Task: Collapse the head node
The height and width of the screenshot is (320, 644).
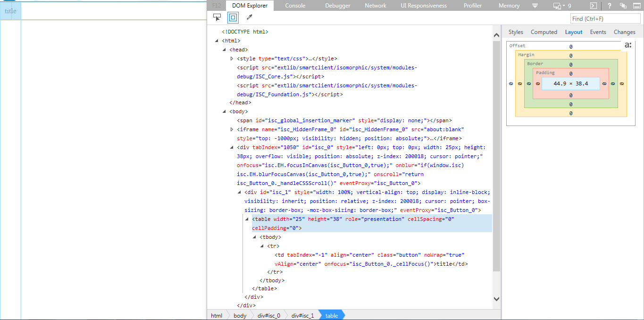Action: 224,50
